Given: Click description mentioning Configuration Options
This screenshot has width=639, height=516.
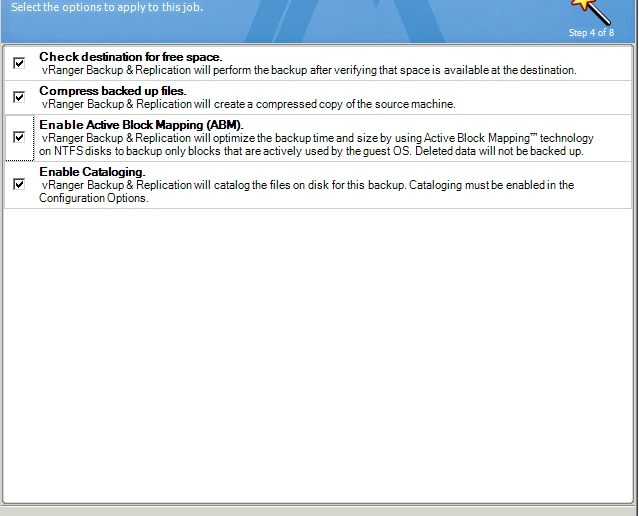Looking at the screenshot, I should (306, 192).
